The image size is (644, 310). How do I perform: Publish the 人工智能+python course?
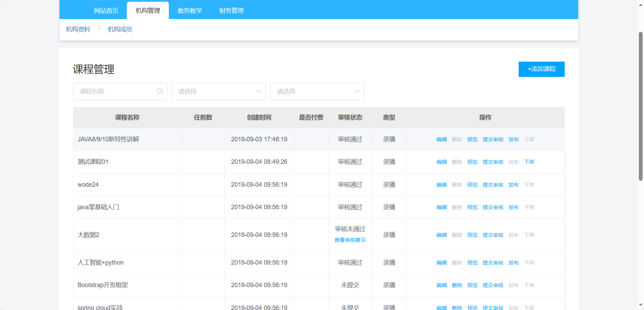click(x=513, y=263)
